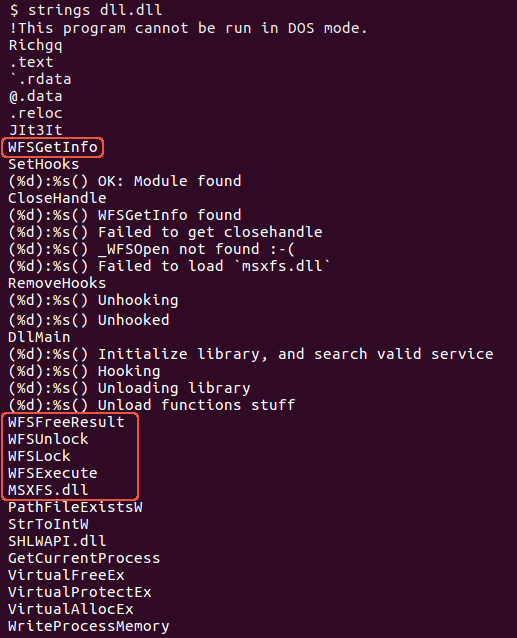Image resolution: width=517 pixels, height=638 pixels.
Task: Select the DllMain line
Action: point(39,337)
